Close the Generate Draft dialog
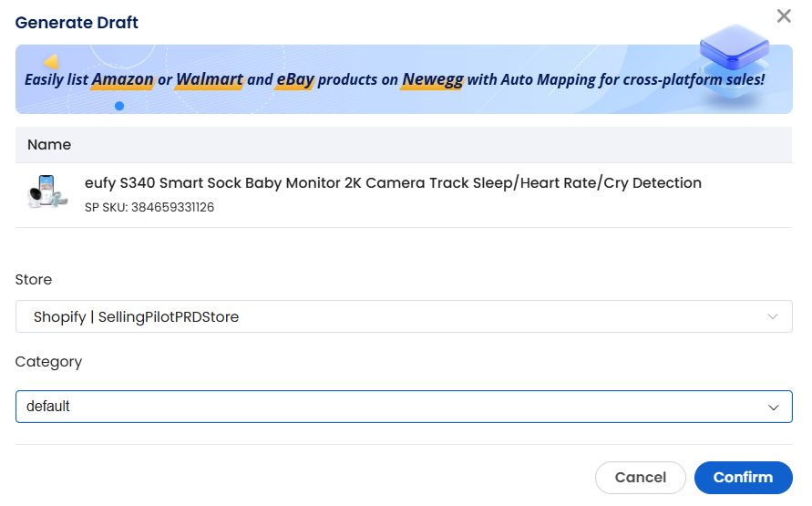The image size is (812, 506). tap(784, 16)
